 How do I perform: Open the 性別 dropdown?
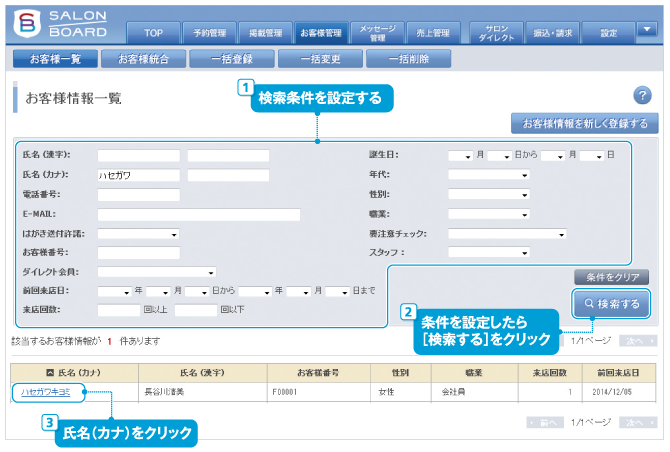click(x=488, y=194)
